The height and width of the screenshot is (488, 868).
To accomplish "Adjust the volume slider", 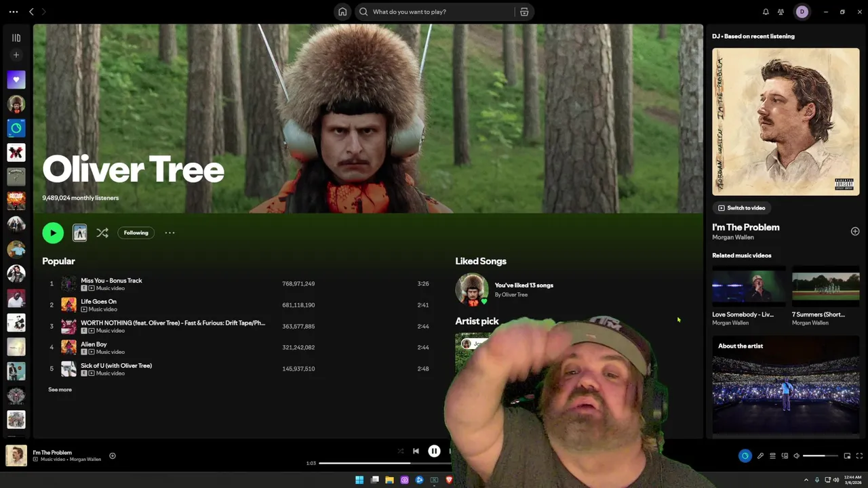I will click(821, 455).
